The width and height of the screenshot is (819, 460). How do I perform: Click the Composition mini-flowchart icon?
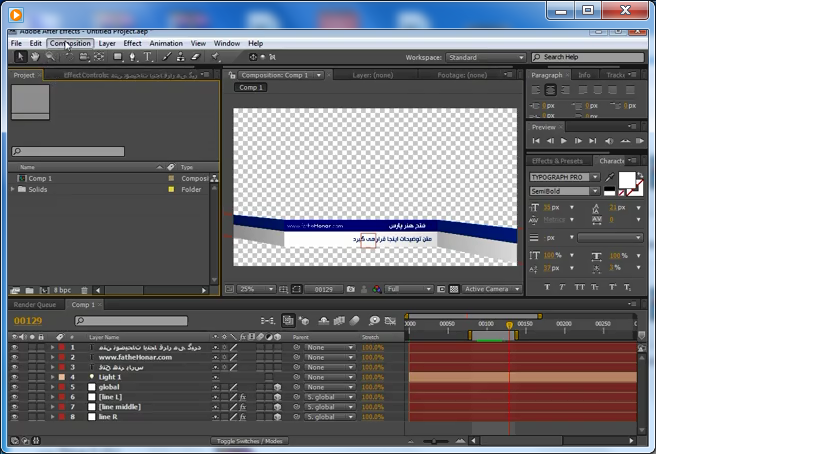[x=268, y=321]
